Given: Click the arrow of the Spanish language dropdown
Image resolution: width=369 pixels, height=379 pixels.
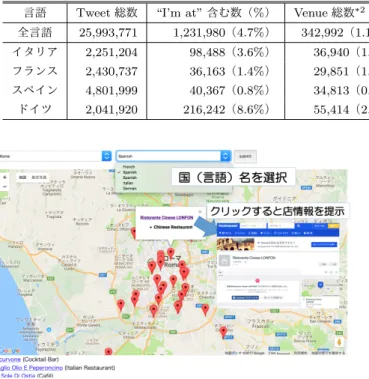Looking at the screenshot, I should tap(226, 156).
